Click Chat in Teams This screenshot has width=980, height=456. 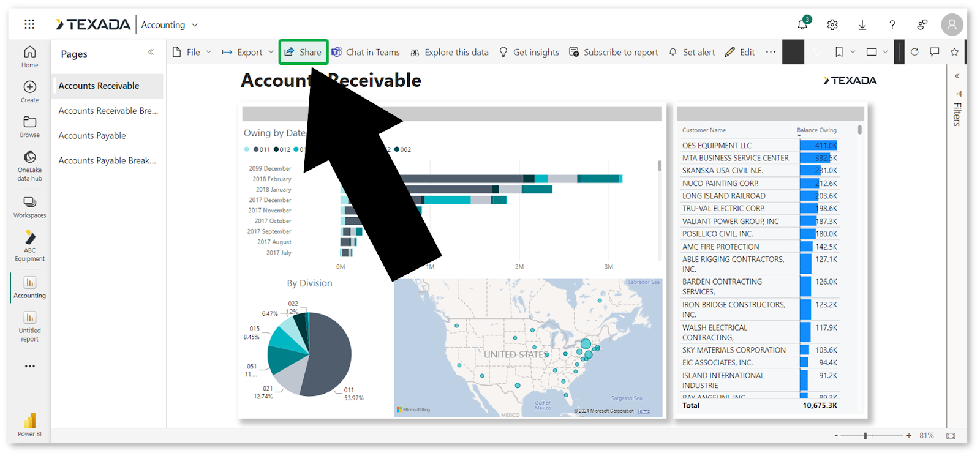pos(366,52)
